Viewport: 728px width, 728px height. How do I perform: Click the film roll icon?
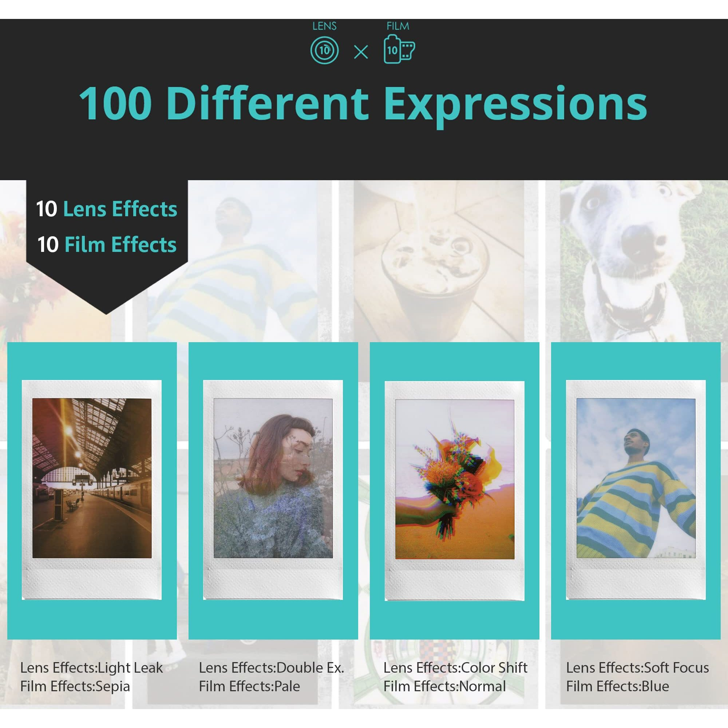[x=399, y=50]
